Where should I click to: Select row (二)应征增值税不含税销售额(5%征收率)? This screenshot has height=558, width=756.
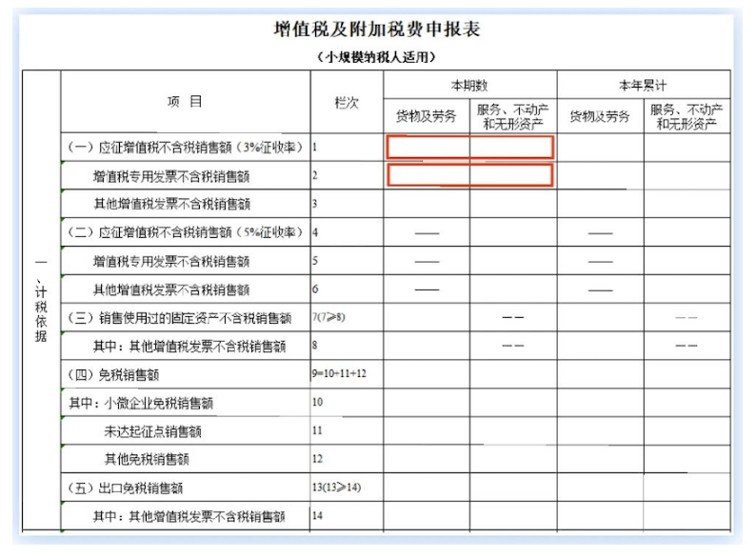coord(185,232)
